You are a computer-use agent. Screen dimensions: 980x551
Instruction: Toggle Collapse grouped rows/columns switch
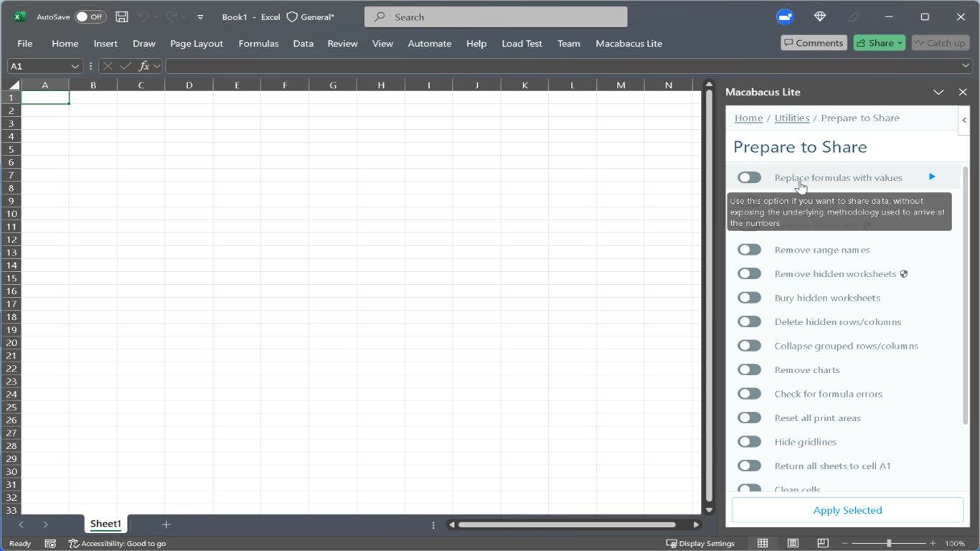[x=749, y=346]
